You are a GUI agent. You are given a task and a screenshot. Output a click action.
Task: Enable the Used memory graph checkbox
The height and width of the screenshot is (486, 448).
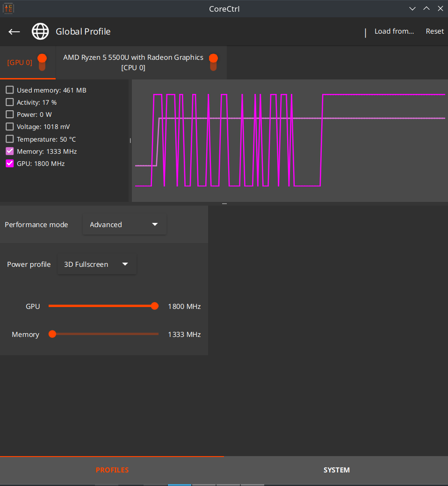pyautogui.click(x=9, y=90)
